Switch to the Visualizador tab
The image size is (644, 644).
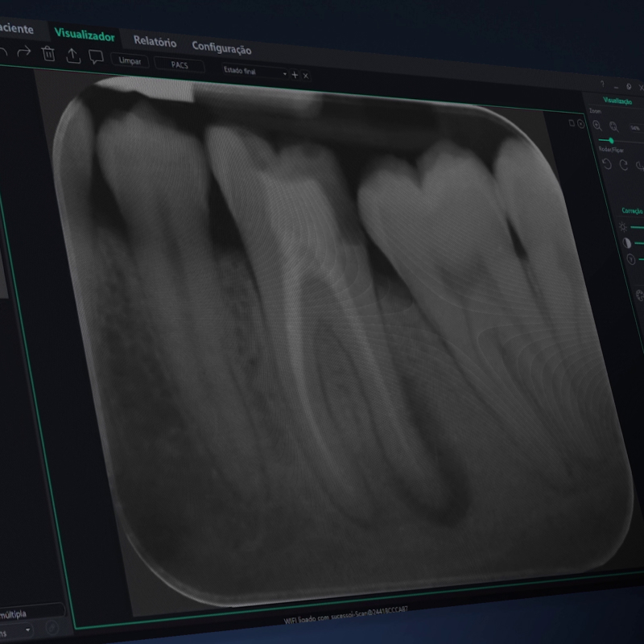coord(85,35)
